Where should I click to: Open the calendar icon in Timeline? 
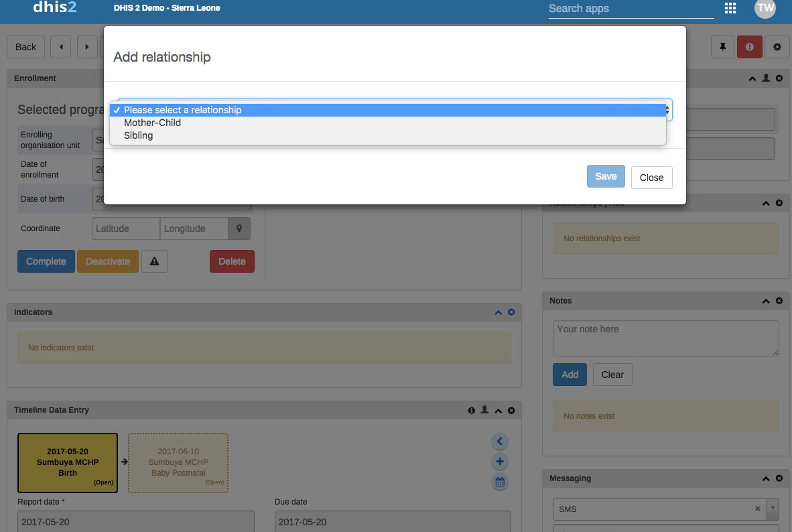499,482
